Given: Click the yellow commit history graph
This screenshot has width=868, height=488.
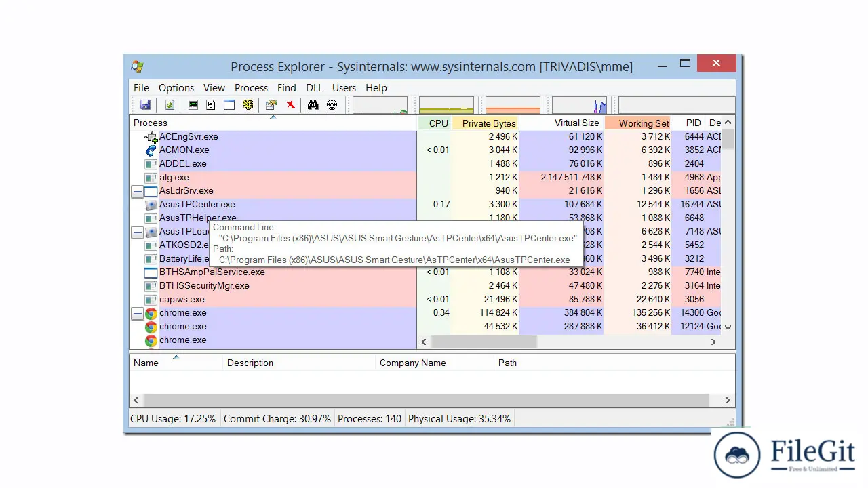Looking at the screenshot, I should click(x=447, y=105).
